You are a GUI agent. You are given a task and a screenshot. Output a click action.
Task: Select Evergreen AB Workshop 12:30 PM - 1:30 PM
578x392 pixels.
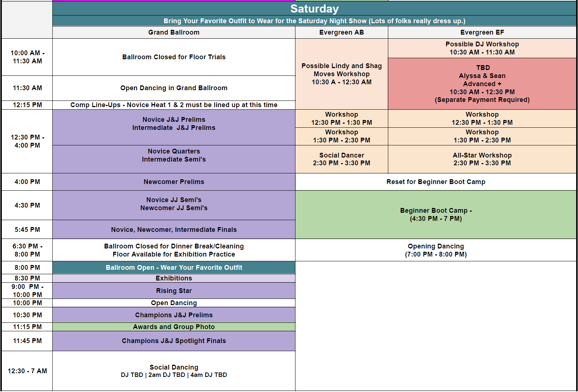[341, 119]
